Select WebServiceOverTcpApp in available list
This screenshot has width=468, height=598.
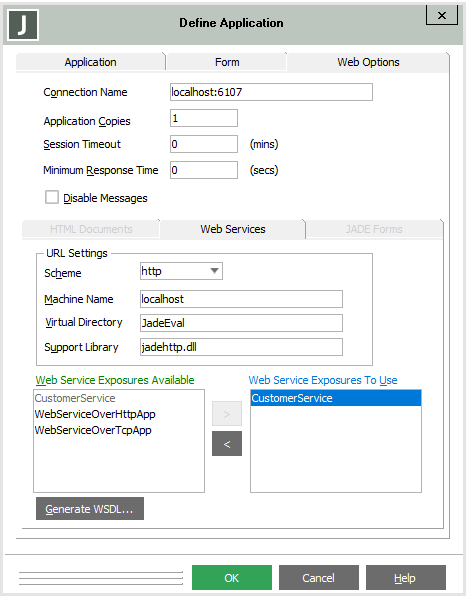pyautogui.click(x=93, y=430)
